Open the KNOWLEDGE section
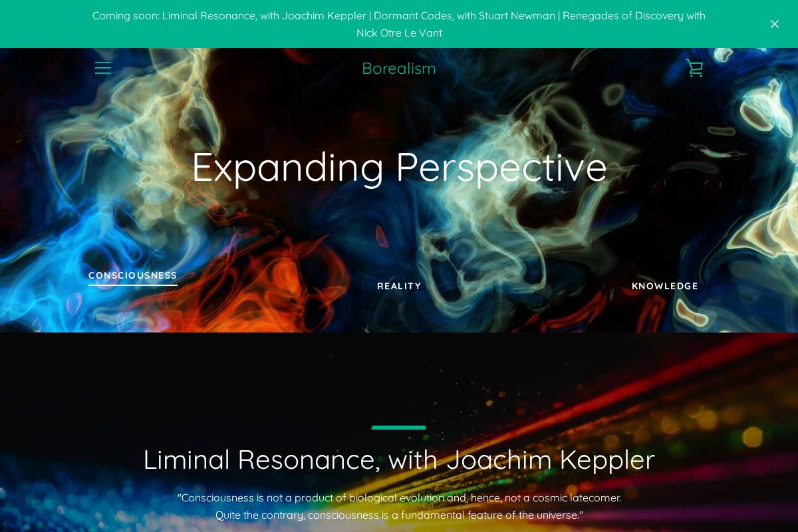 (x=665, y=286)
